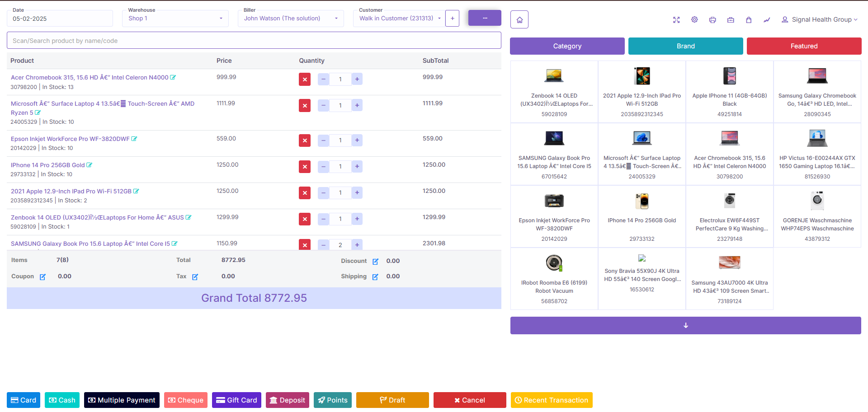Viewport: 868px width, 412px height.
Task: Increase quantity of Zenbook 14 OLED
Action: (x=357, y=219)
